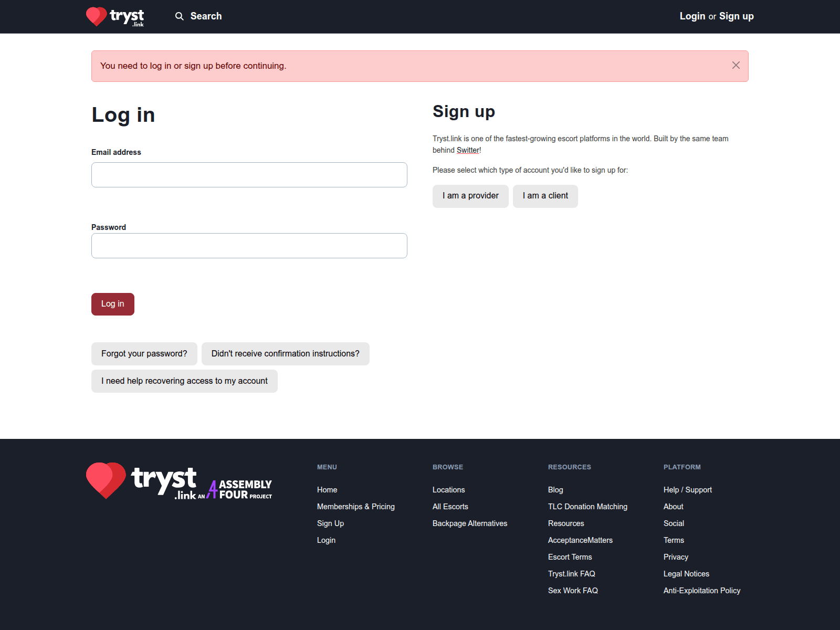The height and width of the screenshot is (630, 840).
Task: Browse Locations in footer
Action: click(x=449, y=490)
